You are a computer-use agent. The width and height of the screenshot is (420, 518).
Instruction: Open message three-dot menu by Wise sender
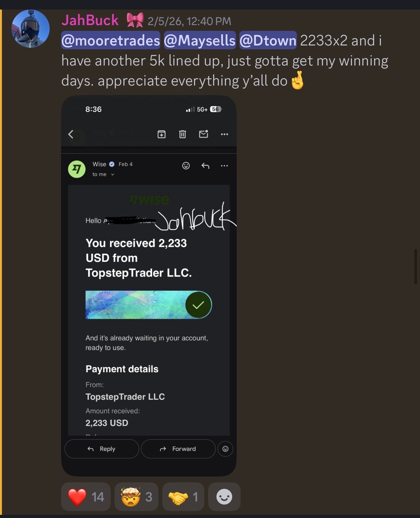(224, 166)
